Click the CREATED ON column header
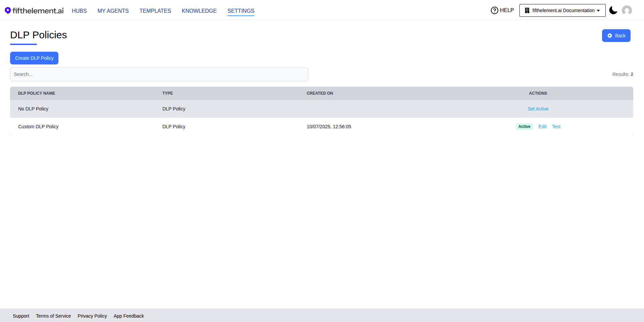 pyautogui.click(x=320, y=93)
